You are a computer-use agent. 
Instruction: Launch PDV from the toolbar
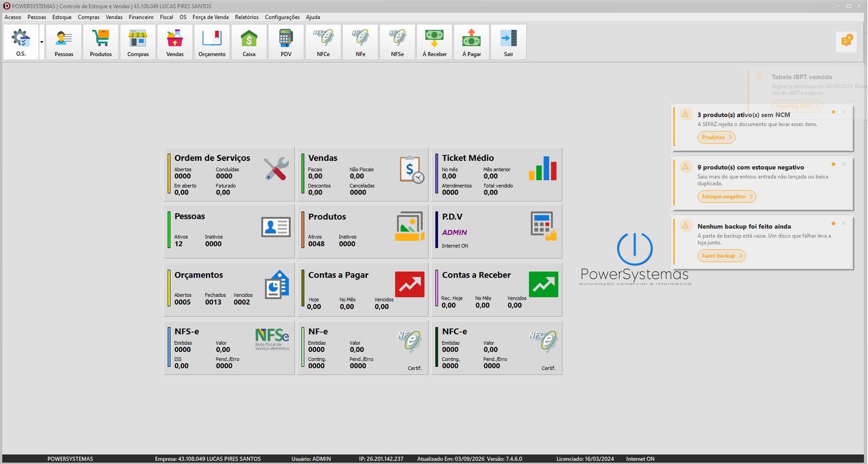[286, 42]
